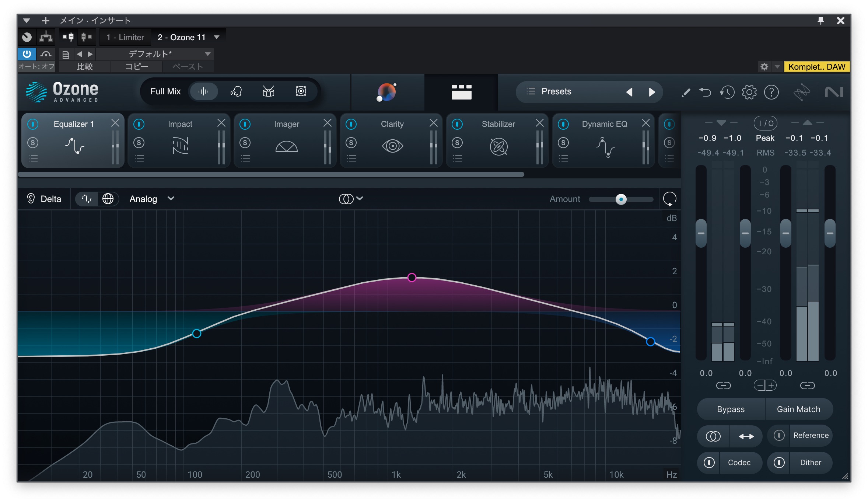Click the edit pencil icon near Presets
This screenshot has height=502, width=868.
(685, 92)
